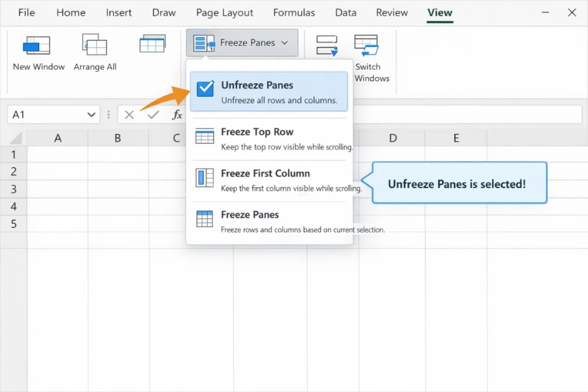Click the Freeze First Column icon
This screenshot has height=392, width=588.
pos(204,178)
